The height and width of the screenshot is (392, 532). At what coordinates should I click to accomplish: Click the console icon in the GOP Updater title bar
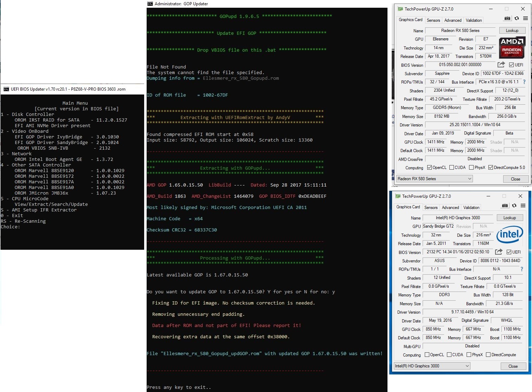pyautogui.click(x=150, y=4)
